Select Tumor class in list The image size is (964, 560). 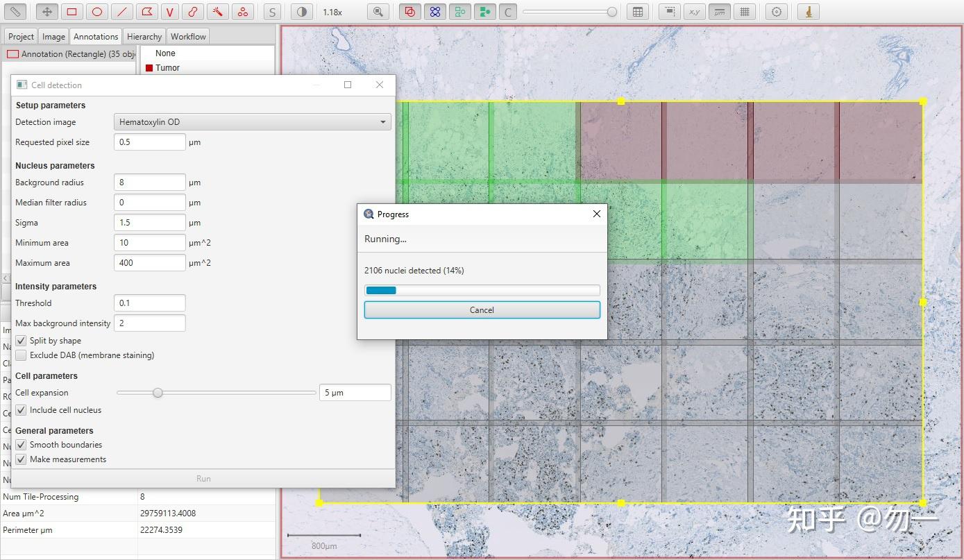click(167, 68)
